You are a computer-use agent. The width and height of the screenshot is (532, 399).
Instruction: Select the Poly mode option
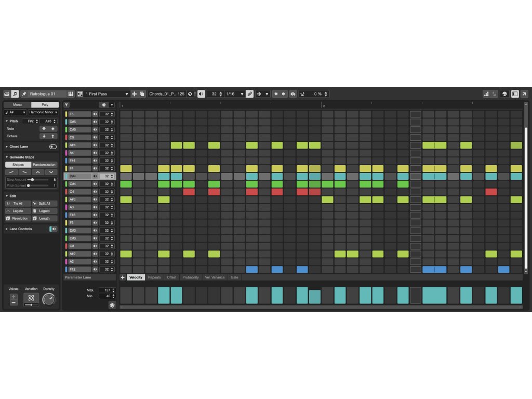[x=45, y=105]
